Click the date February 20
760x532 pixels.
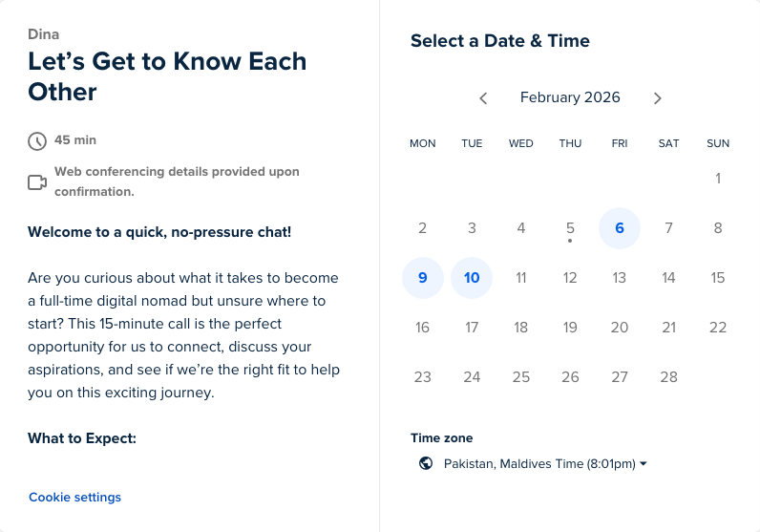[620, 328]
